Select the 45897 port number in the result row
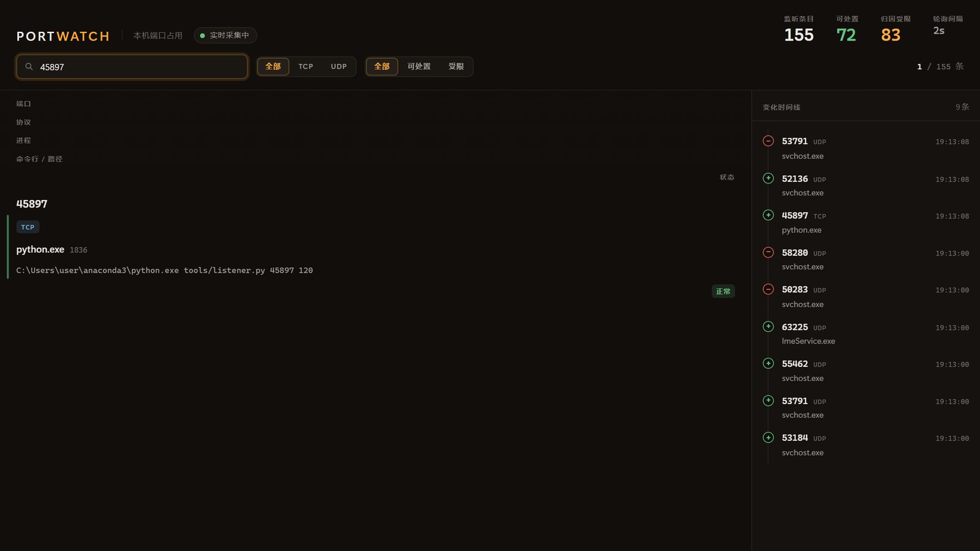980x551 pixels. (32, 204)
